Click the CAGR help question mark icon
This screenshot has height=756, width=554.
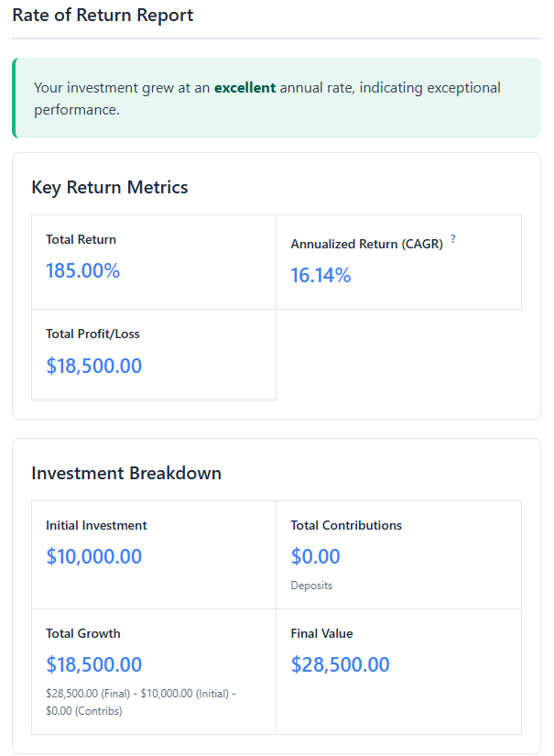pos(452,238)
